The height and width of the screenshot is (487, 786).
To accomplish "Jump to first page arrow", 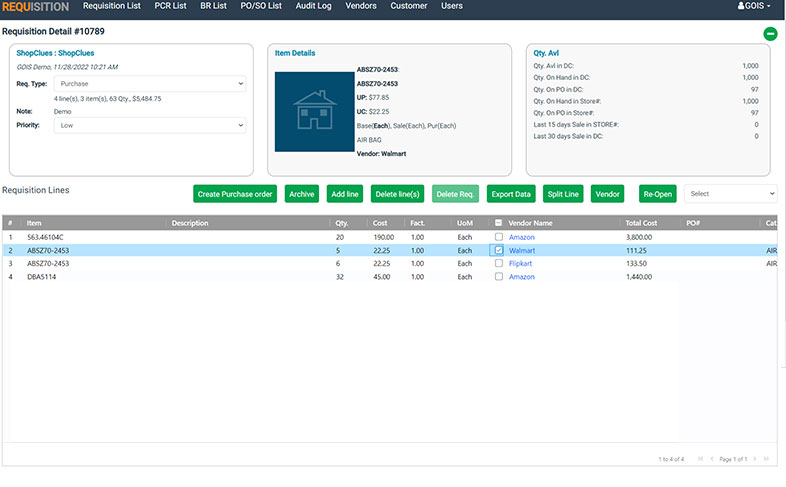I will (x=700, y=458).
